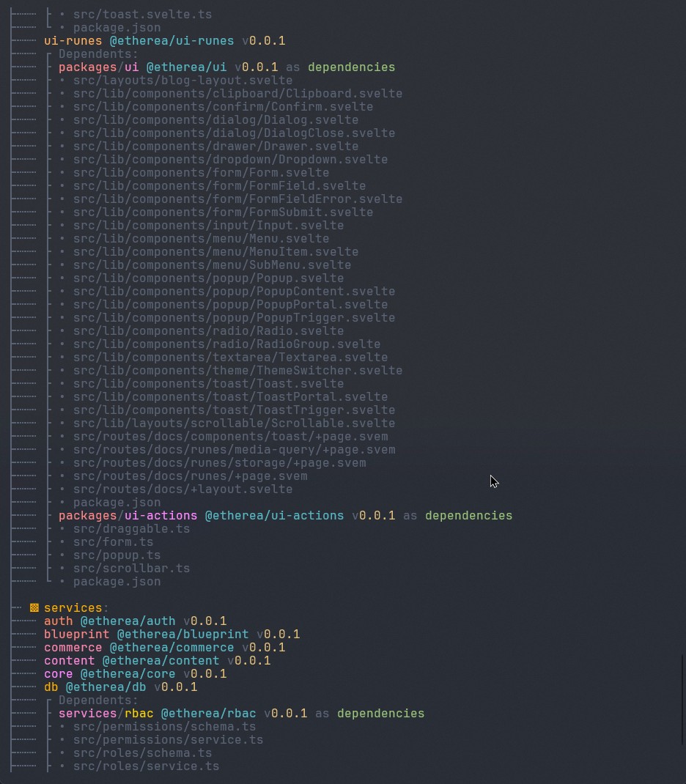The image size is (686, 784).
Task: Click the runes/storage/+page.svem route path
Action: coord(219,463)
